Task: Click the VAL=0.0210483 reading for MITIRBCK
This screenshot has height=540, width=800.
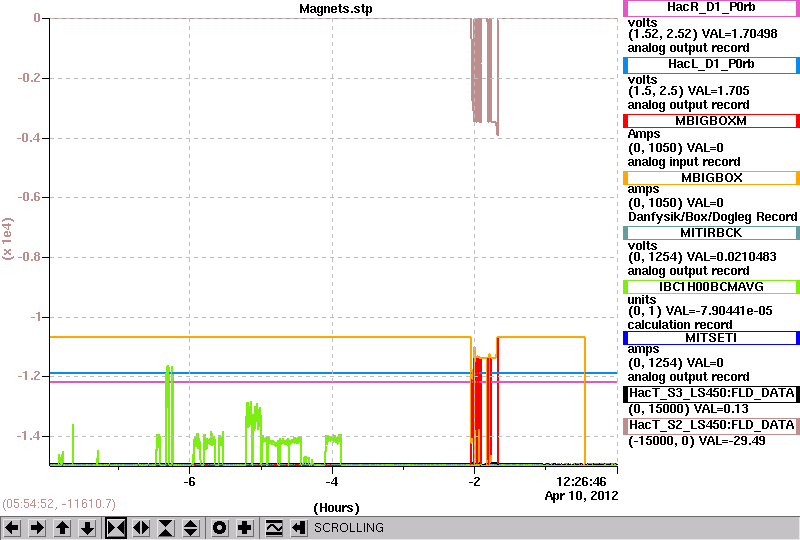Action: click(732, 257)
